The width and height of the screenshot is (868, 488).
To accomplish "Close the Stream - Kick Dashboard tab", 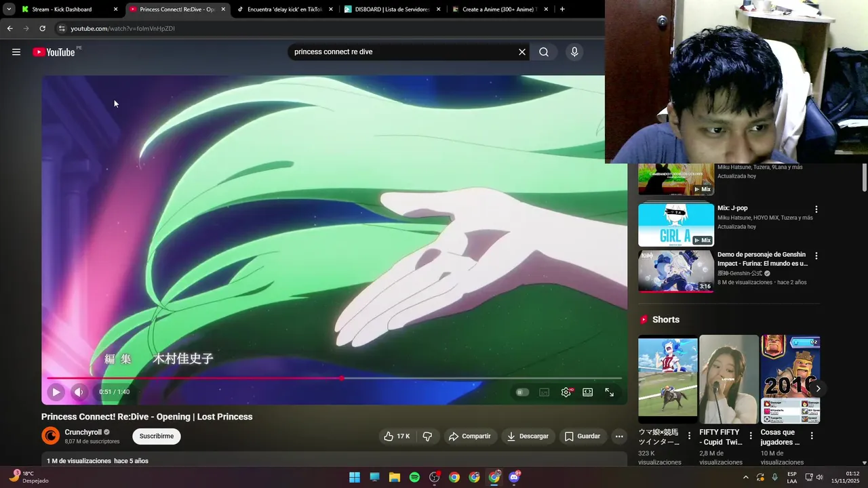I will [x=115, y=9].
